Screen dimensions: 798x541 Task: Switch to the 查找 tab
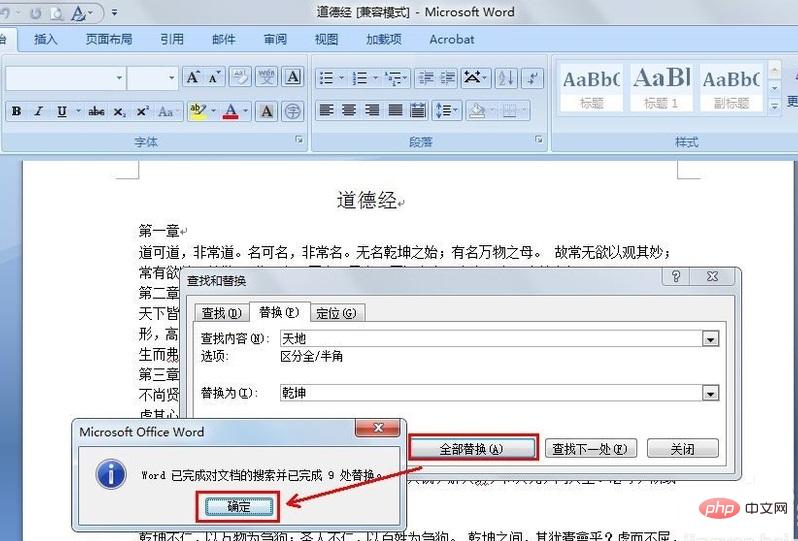click(220, 313)
